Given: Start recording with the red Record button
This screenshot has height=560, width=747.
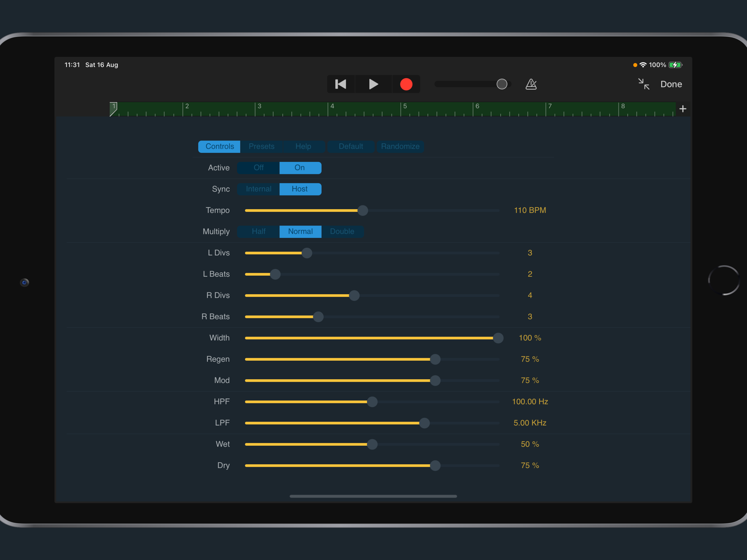Looking at the screenshot, I should pos(406,84).
